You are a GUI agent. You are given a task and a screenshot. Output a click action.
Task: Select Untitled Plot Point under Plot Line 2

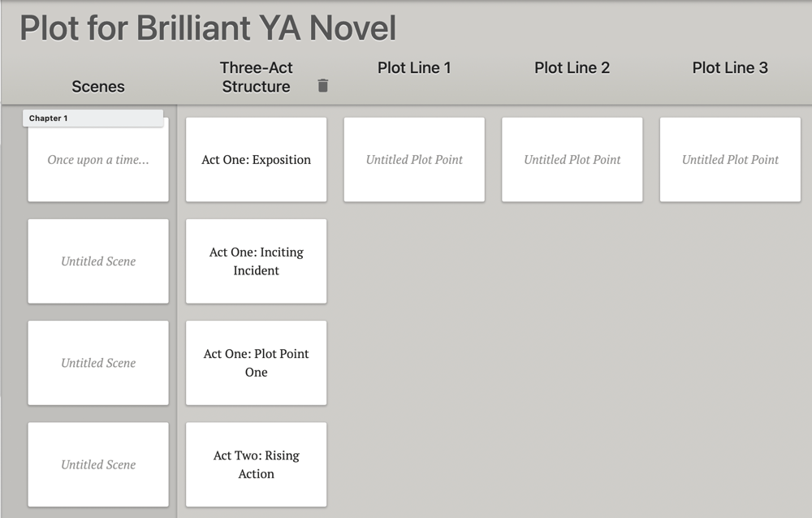point(572,160)
